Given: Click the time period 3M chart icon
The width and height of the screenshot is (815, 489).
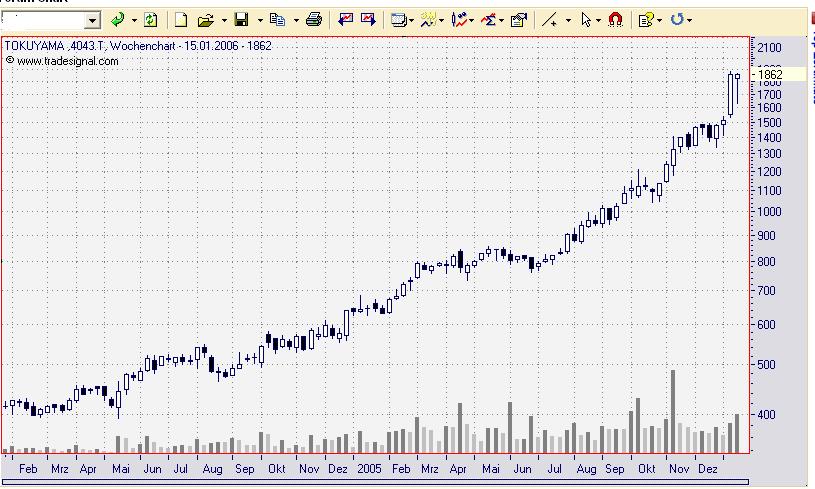Looking at the screenshot, I should tap(428, 20).
